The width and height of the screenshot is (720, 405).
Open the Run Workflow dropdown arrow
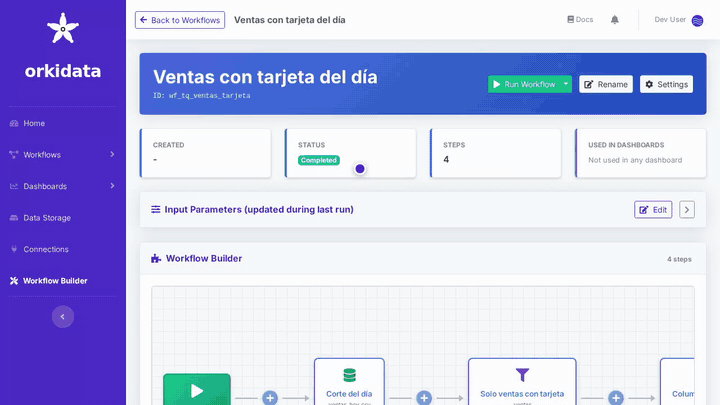(566, 84)
